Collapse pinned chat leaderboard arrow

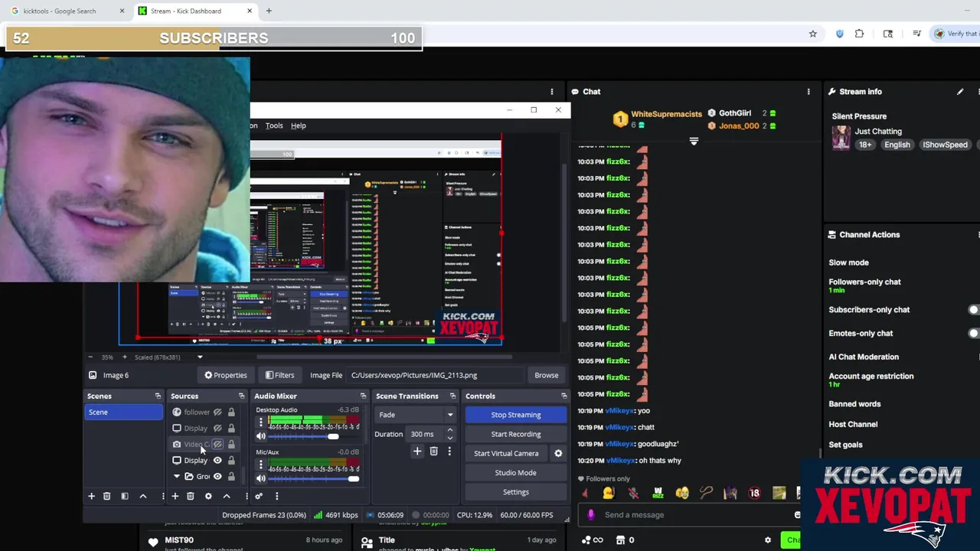tap(694, 142)
